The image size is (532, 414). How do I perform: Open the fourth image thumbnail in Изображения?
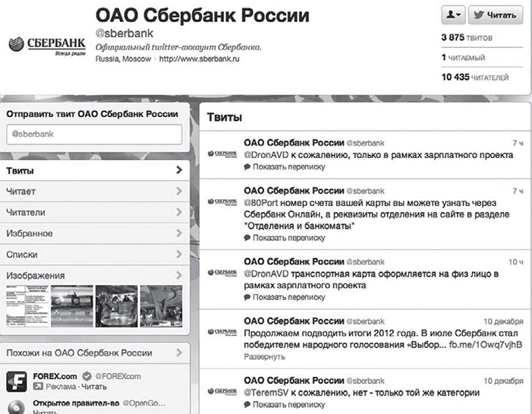point(161,306)
